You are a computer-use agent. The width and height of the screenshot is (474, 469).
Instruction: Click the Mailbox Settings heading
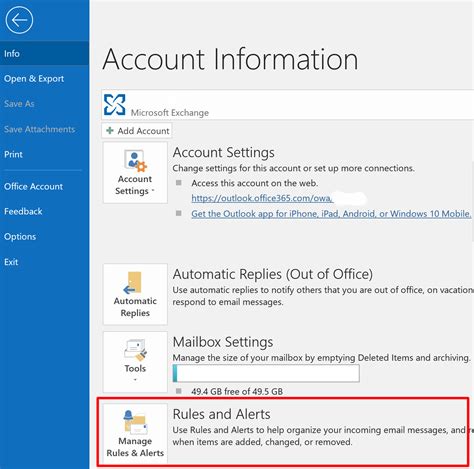click(223, 342)
